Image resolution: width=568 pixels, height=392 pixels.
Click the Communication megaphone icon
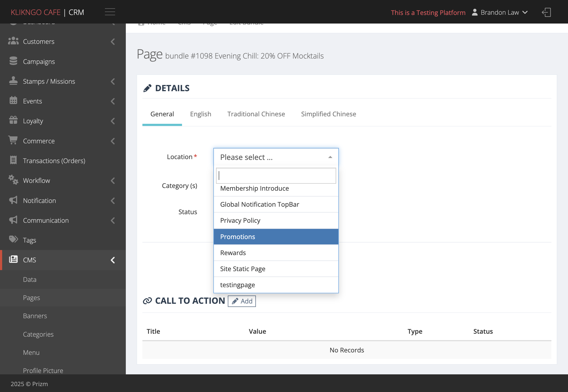pos(13,220)
